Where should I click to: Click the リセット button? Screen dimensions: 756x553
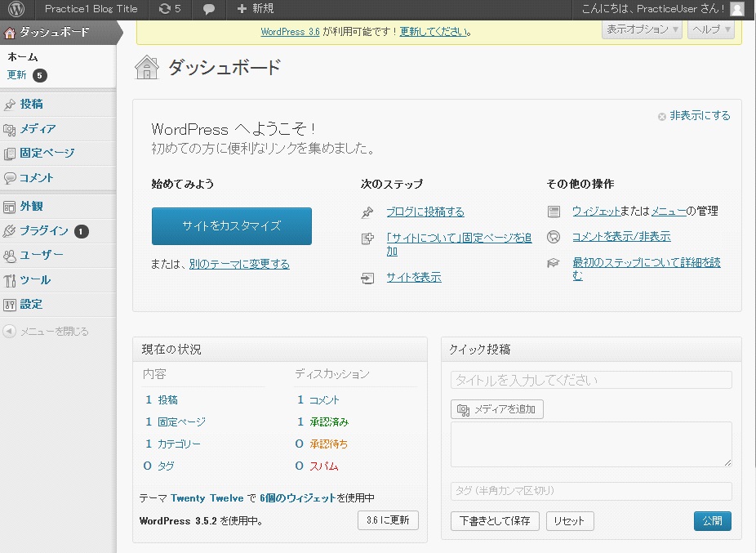click(x=570, y=520)
